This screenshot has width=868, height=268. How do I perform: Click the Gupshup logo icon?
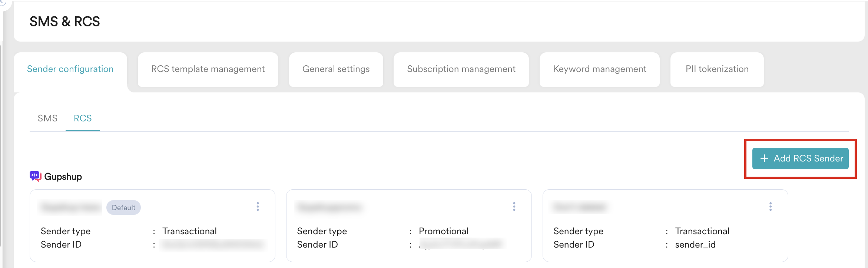pos(35,176)
